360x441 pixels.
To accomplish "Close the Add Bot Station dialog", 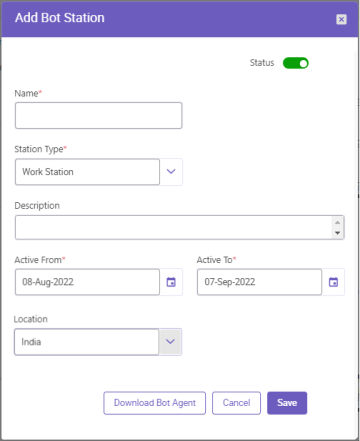I will click(x=341, y=19).
